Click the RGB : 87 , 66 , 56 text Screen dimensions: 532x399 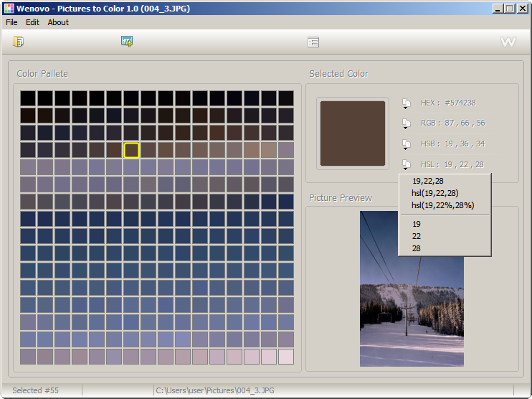pos(453,123)
